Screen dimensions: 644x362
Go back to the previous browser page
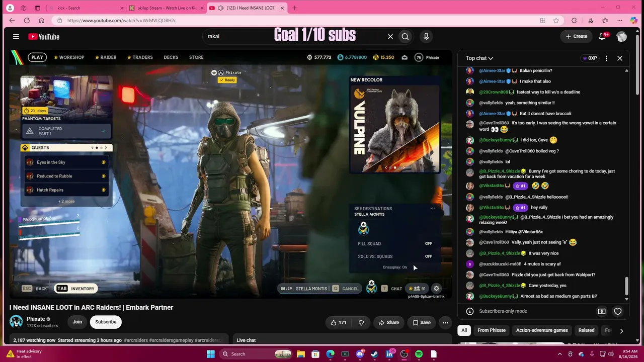12,21
